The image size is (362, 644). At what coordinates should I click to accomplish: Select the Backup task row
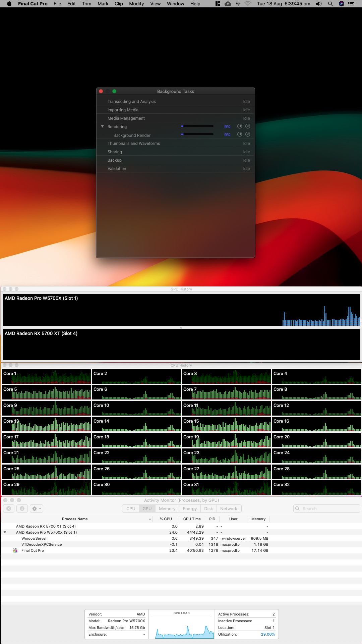point(176,160)
